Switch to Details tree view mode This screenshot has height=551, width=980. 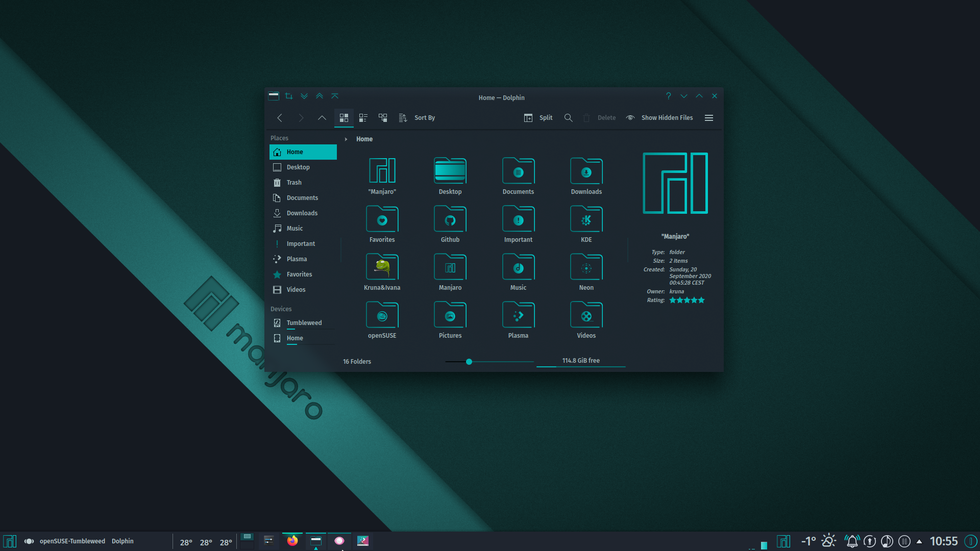(x=383, y=118)
